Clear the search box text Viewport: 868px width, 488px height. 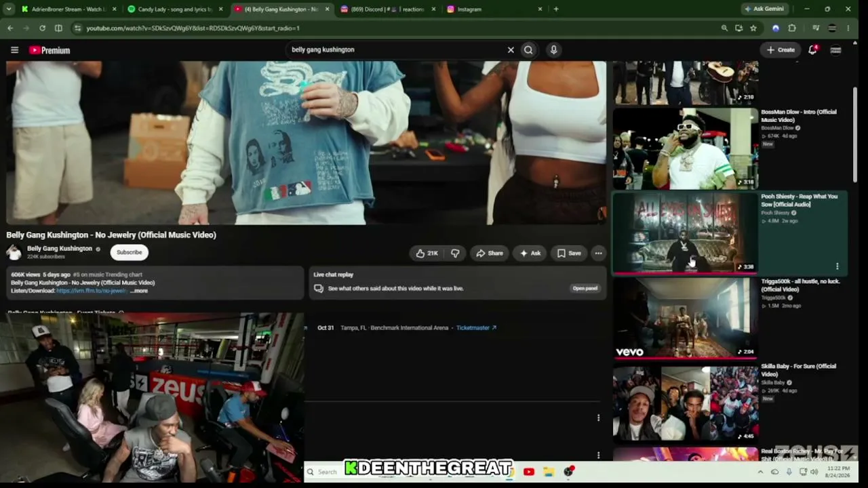(511, 49)
